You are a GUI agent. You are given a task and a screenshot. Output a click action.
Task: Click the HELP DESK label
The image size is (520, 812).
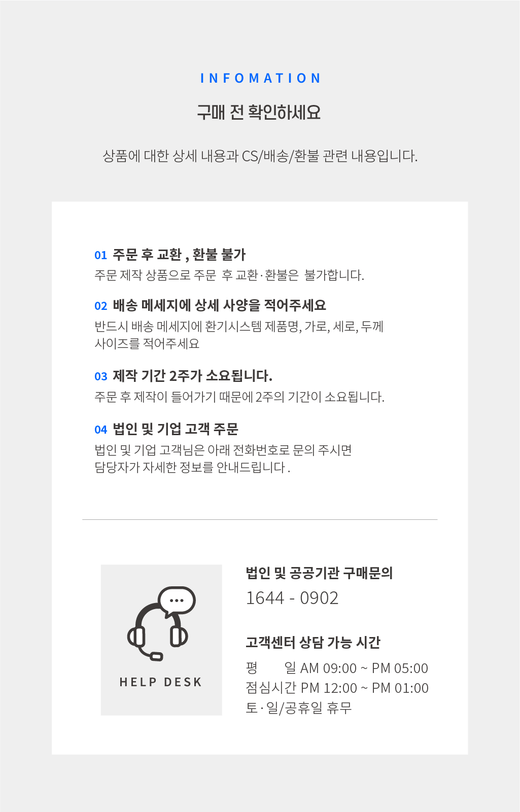[161, 682]
